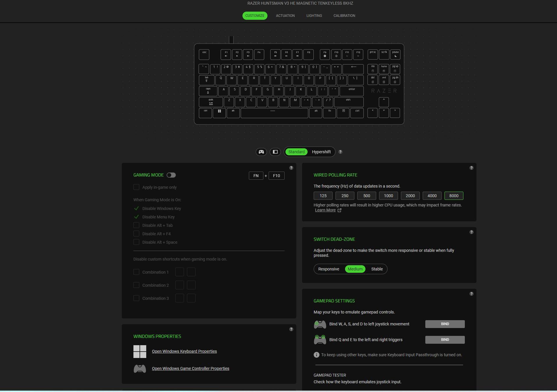Open the gamepad mode icon beside Standard
Screen dimensions: 557x392
pos(261,152)
